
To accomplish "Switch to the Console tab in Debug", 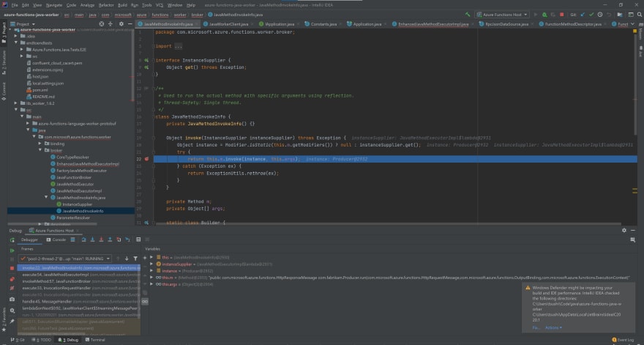I will point(56,240).
